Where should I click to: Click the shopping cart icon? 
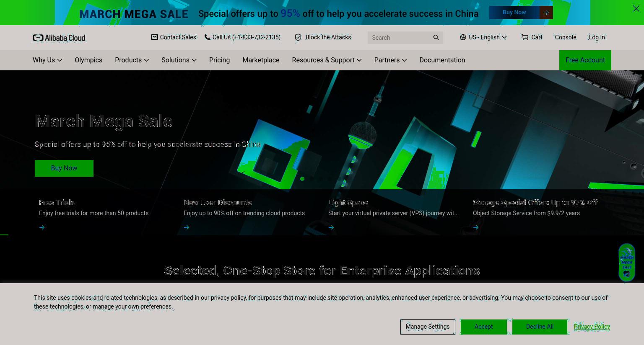525,37
